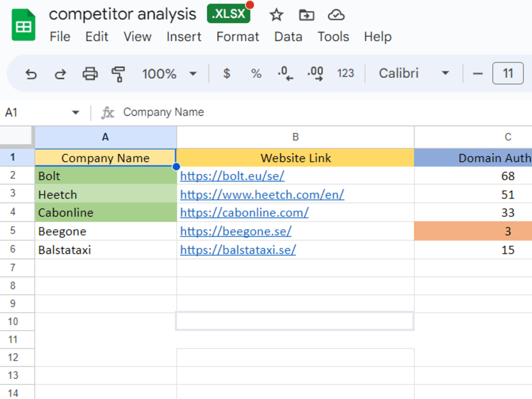The image size is (532, 399).
Task: Select the cell with value 15
Action: pyautogui.click(x=473, y=250)
